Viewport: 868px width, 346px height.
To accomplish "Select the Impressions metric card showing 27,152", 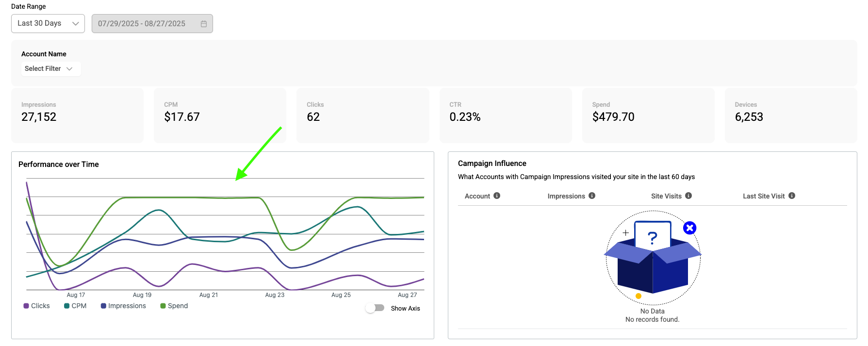I will (77, 115).
